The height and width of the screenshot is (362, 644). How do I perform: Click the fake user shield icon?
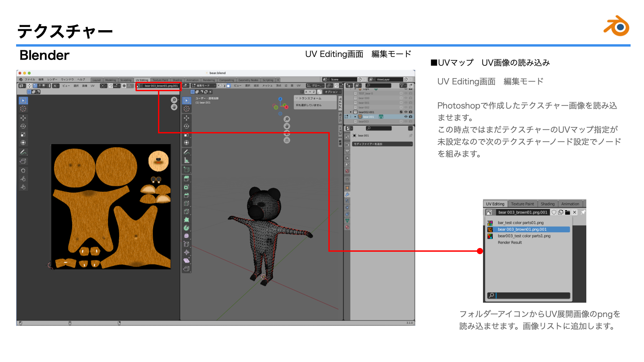pos(554,212)
